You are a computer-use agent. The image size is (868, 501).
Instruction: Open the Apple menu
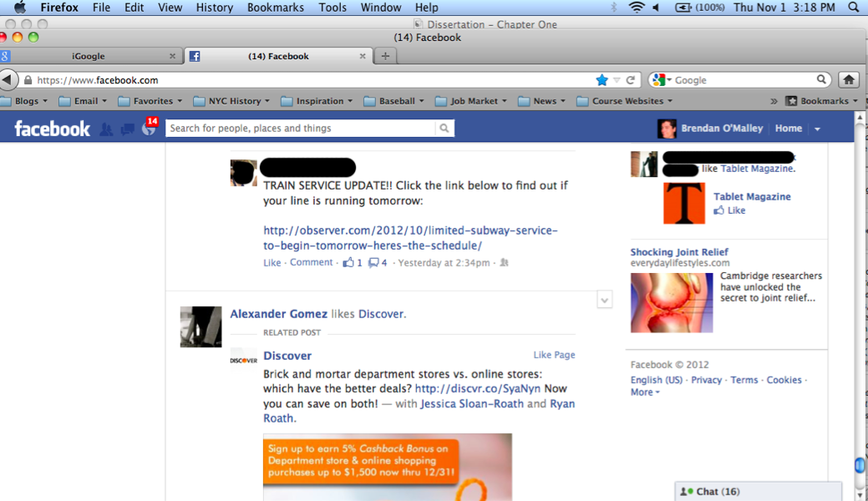(x=20, y=8)
